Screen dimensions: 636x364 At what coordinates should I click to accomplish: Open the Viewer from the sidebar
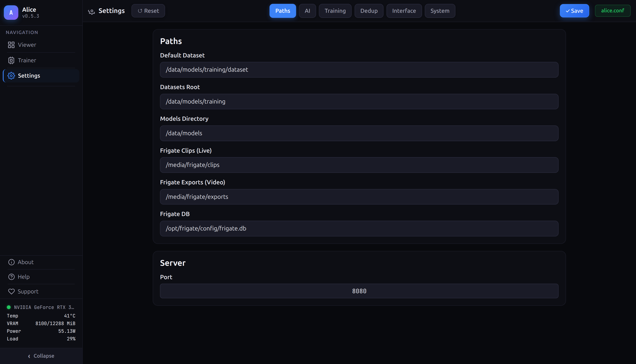point(27,45)
